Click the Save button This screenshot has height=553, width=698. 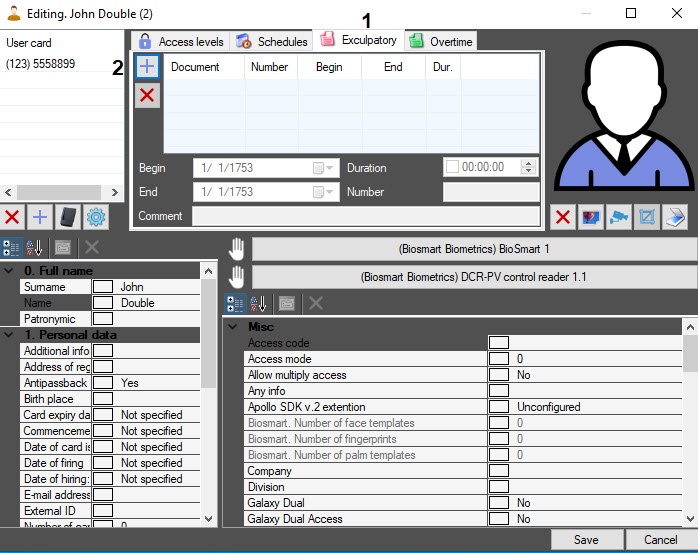click(x=586, y=540)
